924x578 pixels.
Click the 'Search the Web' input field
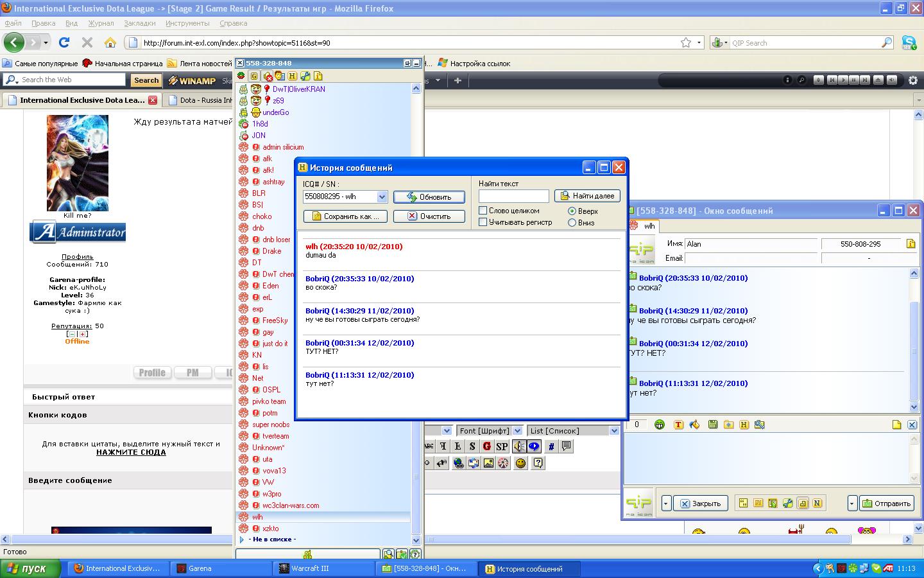pyautogui.click(x=64, y=80)
